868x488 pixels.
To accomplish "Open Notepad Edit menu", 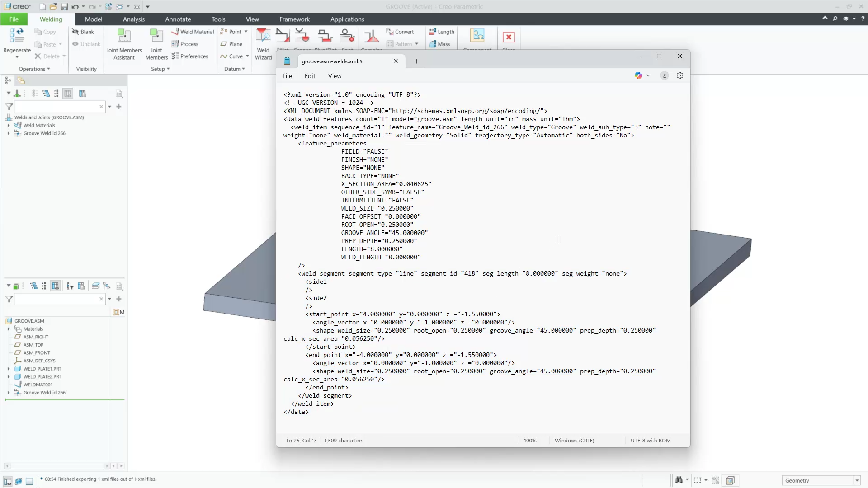I will click(x=310, y=76).
